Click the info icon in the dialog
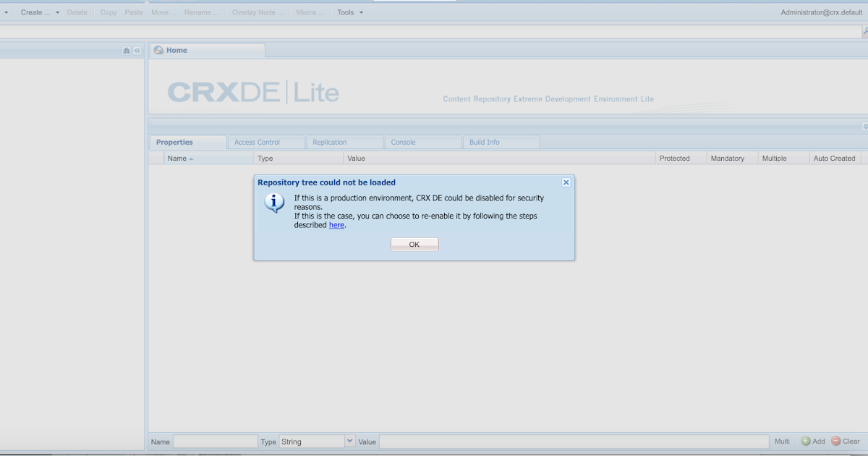868x456 pixels. 274,203
